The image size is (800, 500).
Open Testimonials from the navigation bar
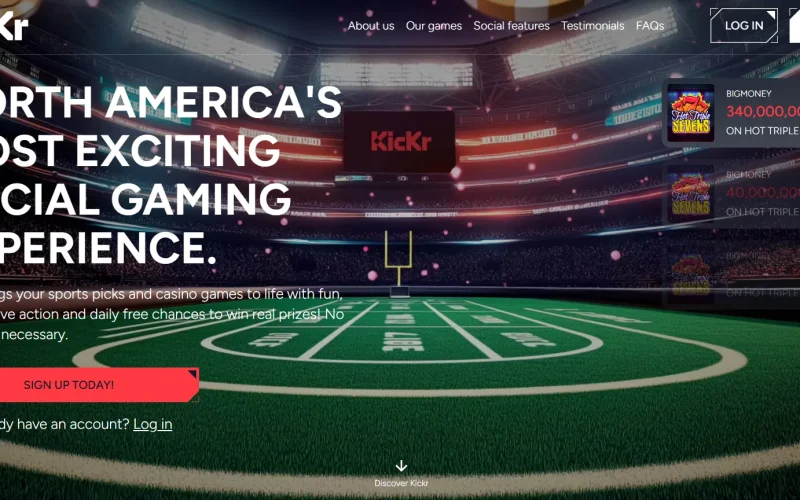tap(592, 26)
